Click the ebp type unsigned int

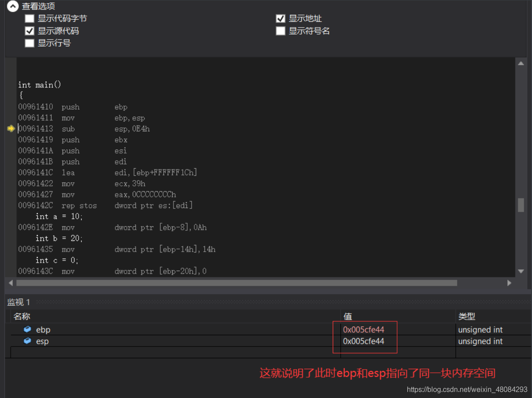tap(480, 330)
